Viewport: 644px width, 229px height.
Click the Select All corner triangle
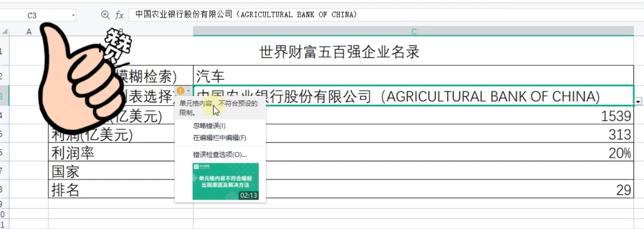pyautogui.click(x=4, y=31)
